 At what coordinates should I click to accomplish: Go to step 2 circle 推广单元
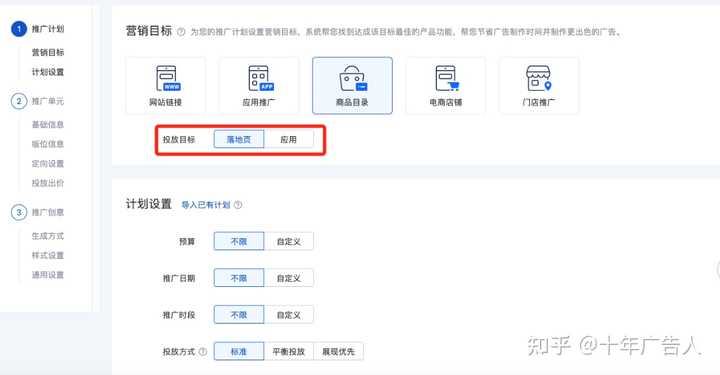click(x=19, y=101)
